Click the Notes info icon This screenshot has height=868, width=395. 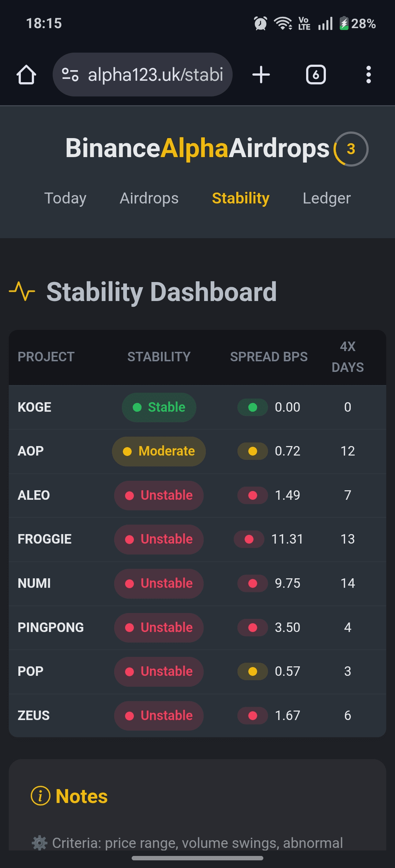40,796
